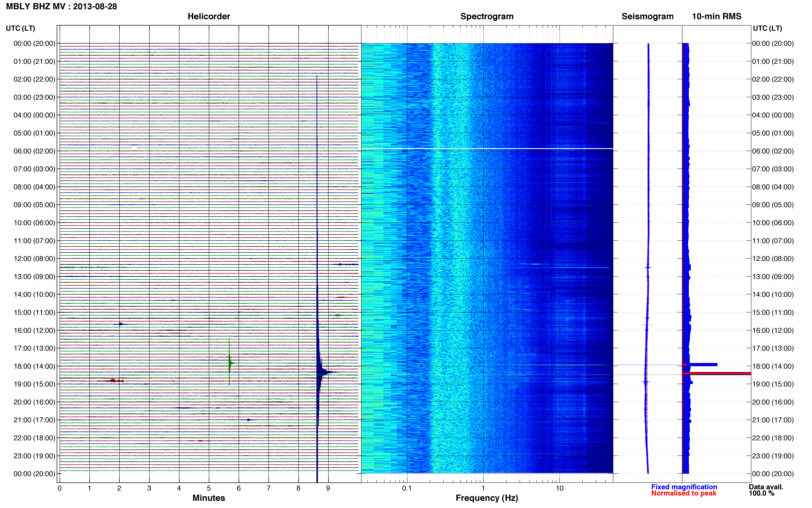Click left time label '13:00 (09:00)'
This screenshot has height=508, width=812.
pyautogui.click(x=34, y=277)
